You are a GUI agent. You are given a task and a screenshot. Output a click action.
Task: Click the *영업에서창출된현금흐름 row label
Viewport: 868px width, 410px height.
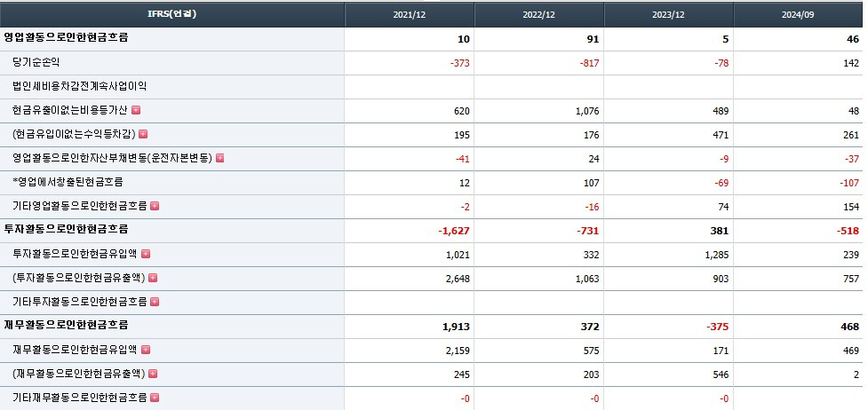(x=68, y=182)
